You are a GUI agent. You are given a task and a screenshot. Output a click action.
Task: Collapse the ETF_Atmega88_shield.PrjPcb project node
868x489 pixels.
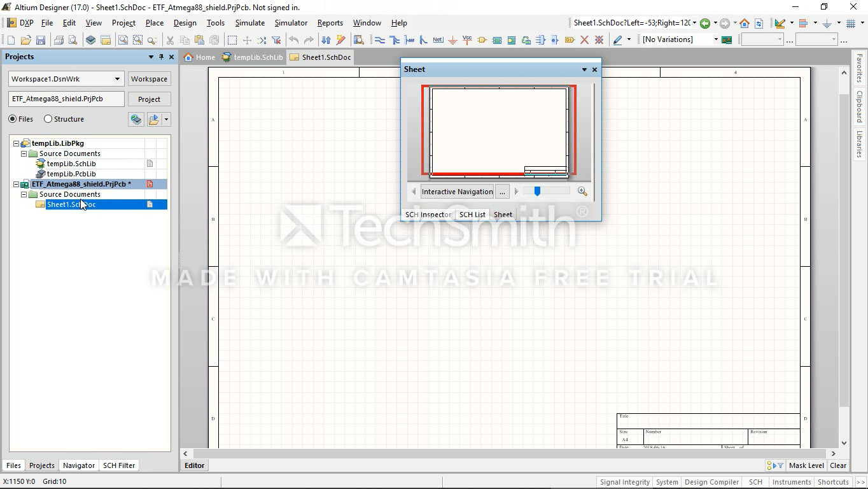[17, 185]
